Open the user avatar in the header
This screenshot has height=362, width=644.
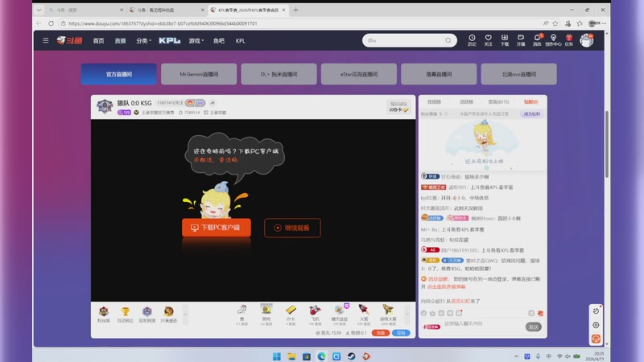coord(587,40)
